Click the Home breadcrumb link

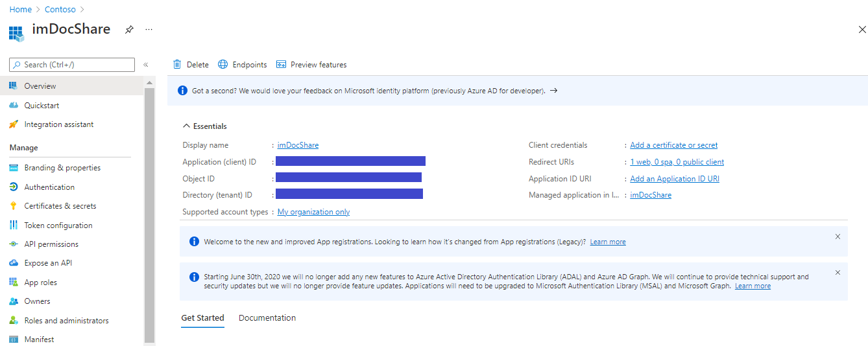coord(21,10)
